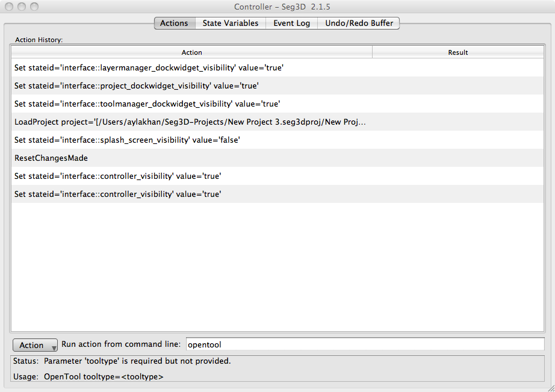Select the splash_screen_visibility action row
This screenshot has width=555, height=392.
click(277, 140)
